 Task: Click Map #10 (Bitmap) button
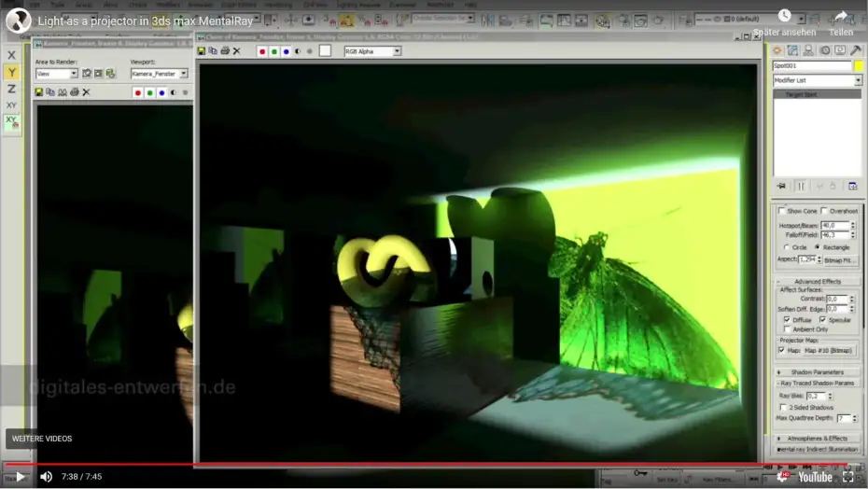(828, 351)
